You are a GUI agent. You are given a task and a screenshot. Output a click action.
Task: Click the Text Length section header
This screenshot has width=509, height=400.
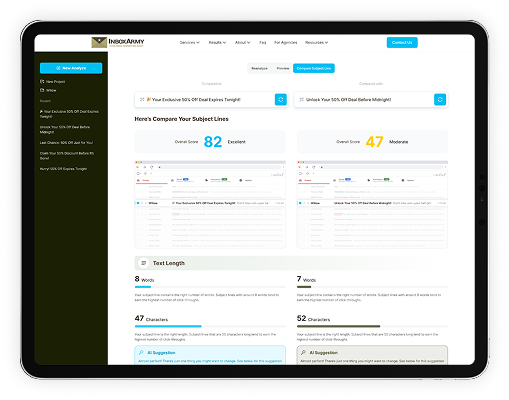(291, 263)
